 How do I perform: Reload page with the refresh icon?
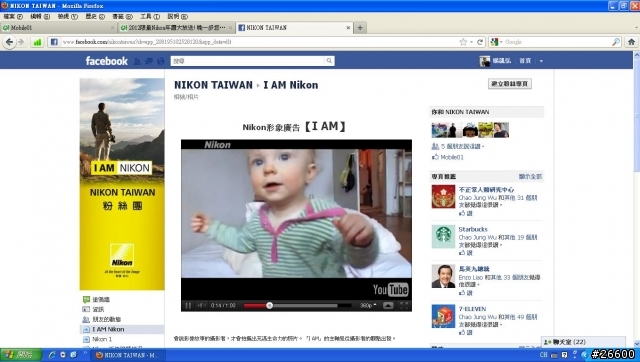tap(480, 42)
